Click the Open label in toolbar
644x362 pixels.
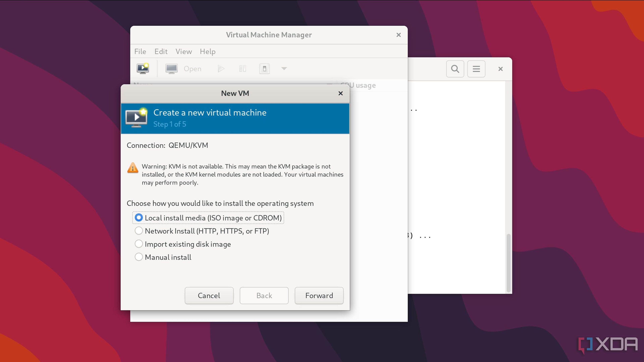(193, 69)
